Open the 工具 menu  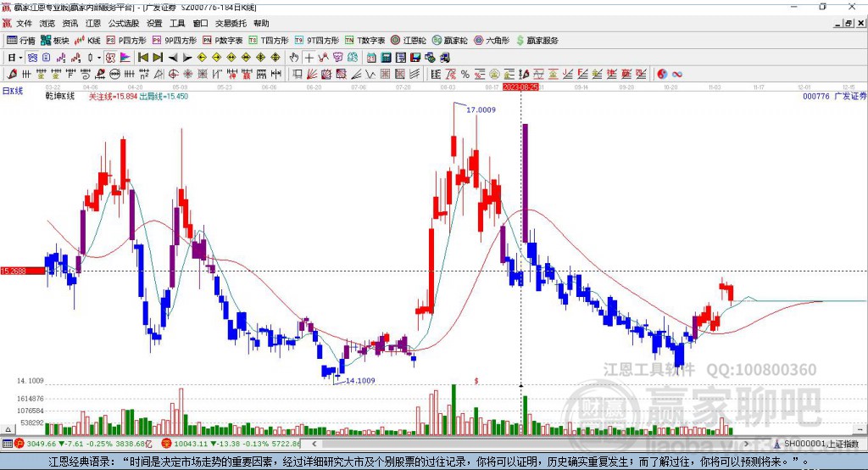(x=177, y=23)
